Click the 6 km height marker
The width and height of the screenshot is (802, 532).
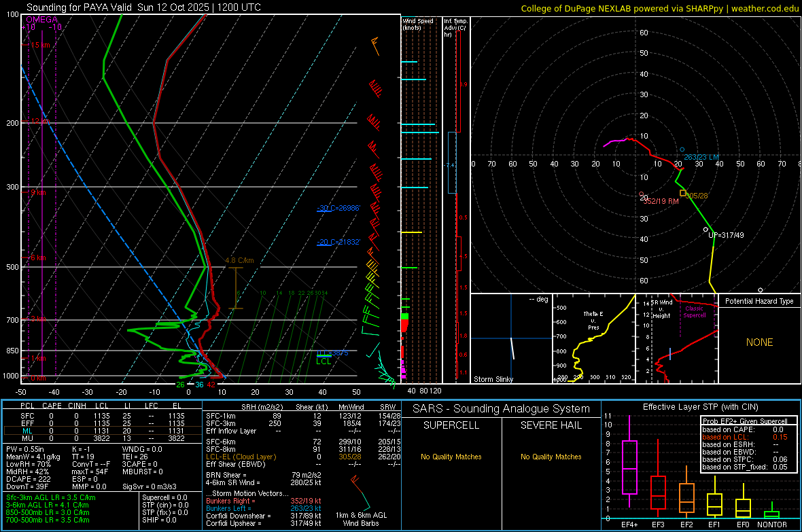[38, 258]
